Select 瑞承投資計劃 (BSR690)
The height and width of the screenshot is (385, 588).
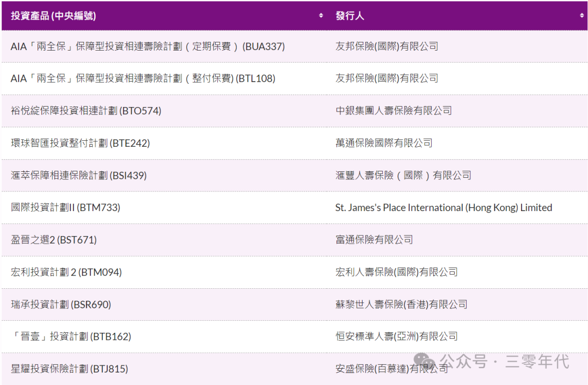[x=61, y=305]
